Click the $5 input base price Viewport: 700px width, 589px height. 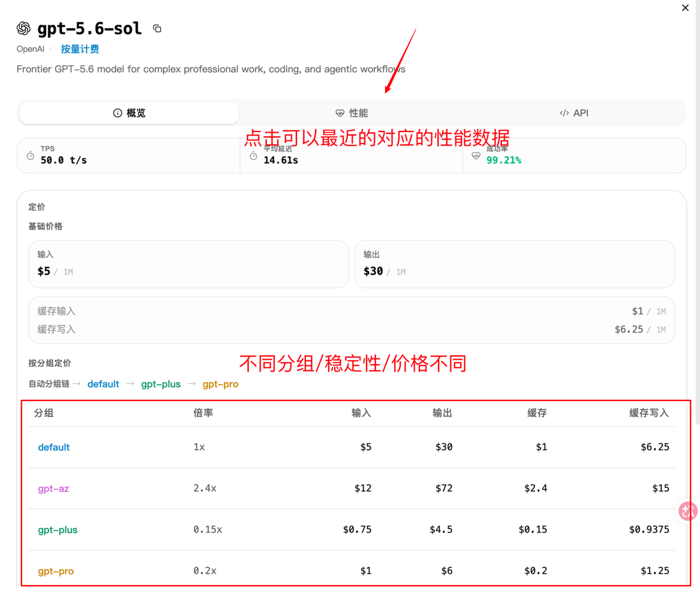(x=44, y=271)
